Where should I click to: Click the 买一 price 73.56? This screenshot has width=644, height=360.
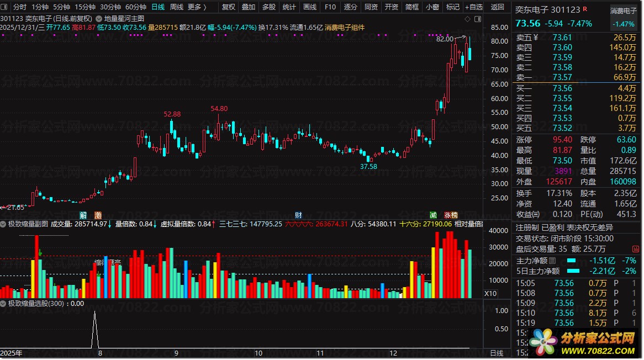(x=562, y=88)
